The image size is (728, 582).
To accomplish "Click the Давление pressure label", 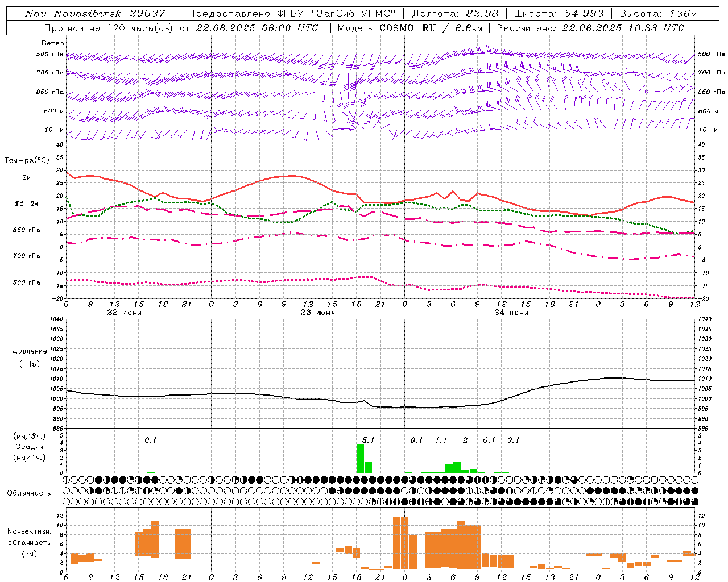I will tap(28, 351).
